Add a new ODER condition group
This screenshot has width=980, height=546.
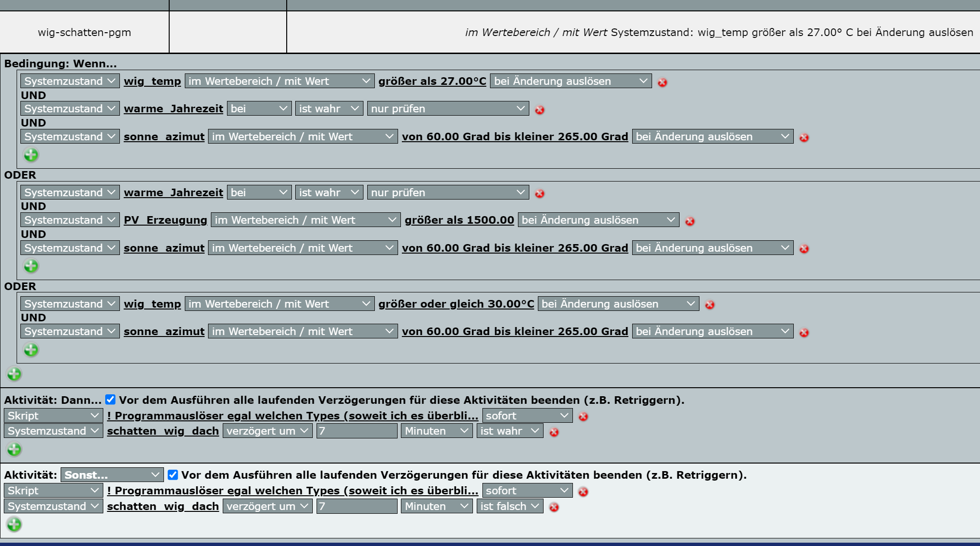click(14, 374)
